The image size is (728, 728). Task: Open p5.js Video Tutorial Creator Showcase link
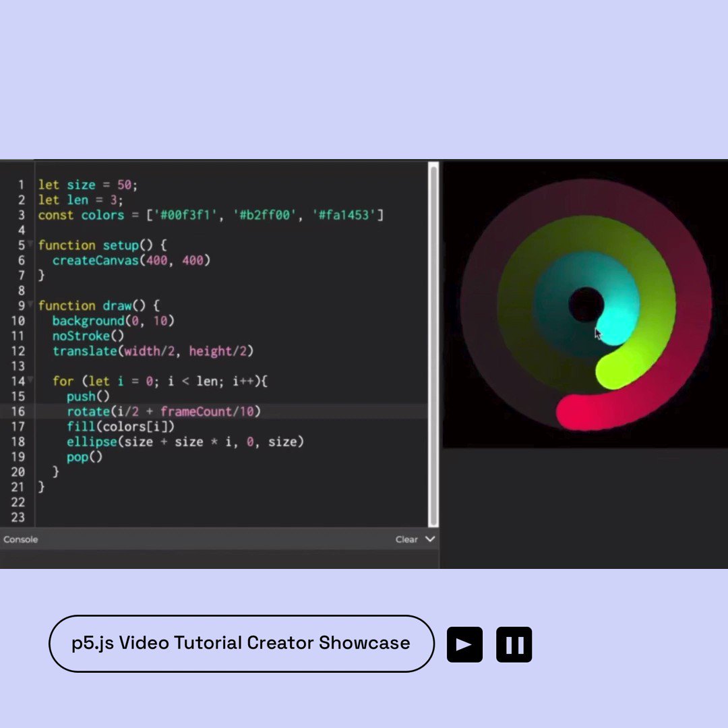coord(241,644)
